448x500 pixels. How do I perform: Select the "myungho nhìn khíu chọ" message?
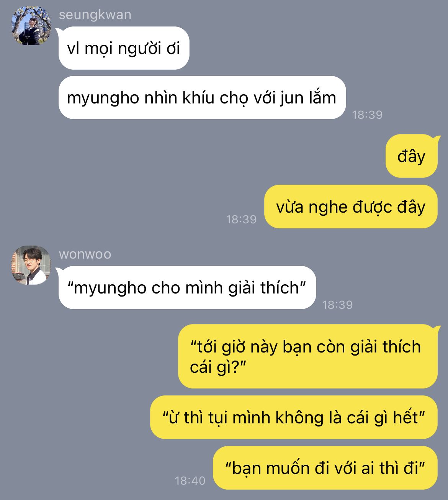click(x=202, y=98)
